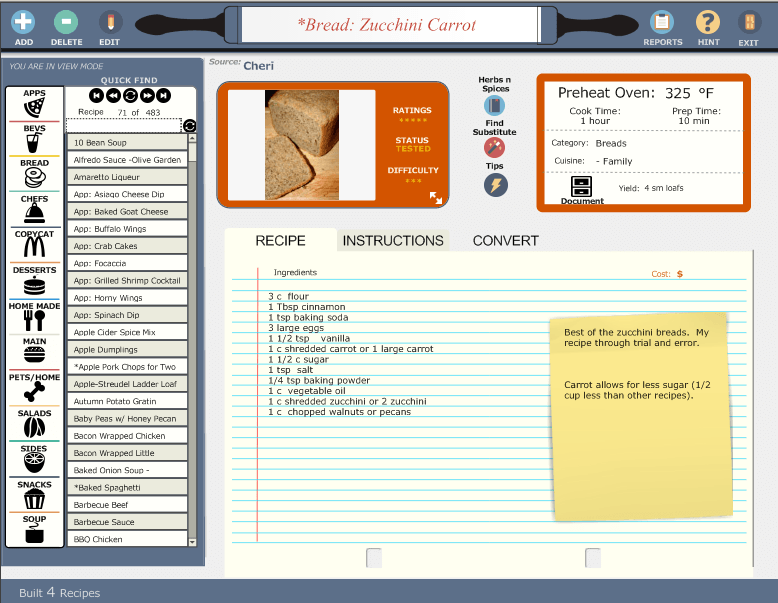Open the Herbs n Spices book icon
This screenshot has width=778, height=603.
click(495, 106)
